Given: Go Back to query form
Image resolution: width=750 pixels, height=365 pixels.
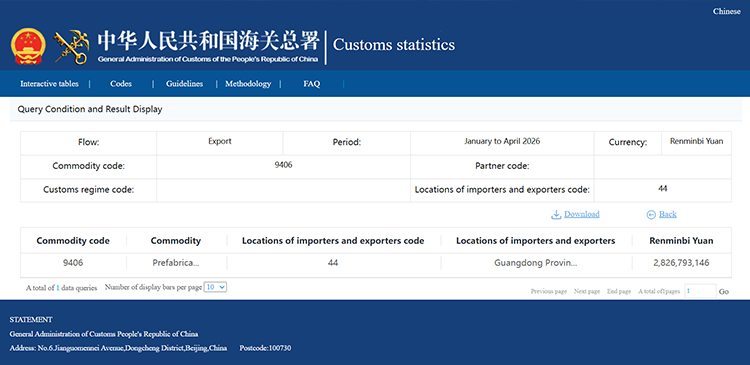Looking at the screenshot, I should click(x=668, y=214).
